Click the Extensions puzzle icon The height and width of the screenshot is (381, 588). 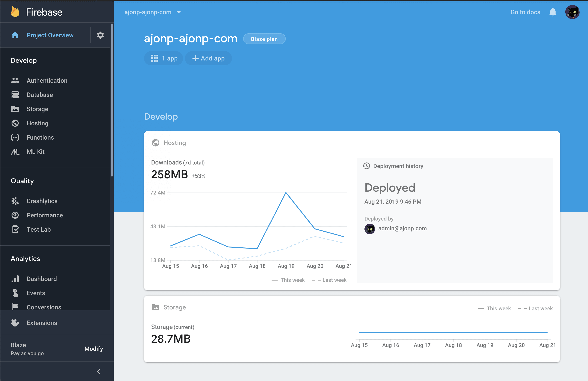click(x=15, y=323)
